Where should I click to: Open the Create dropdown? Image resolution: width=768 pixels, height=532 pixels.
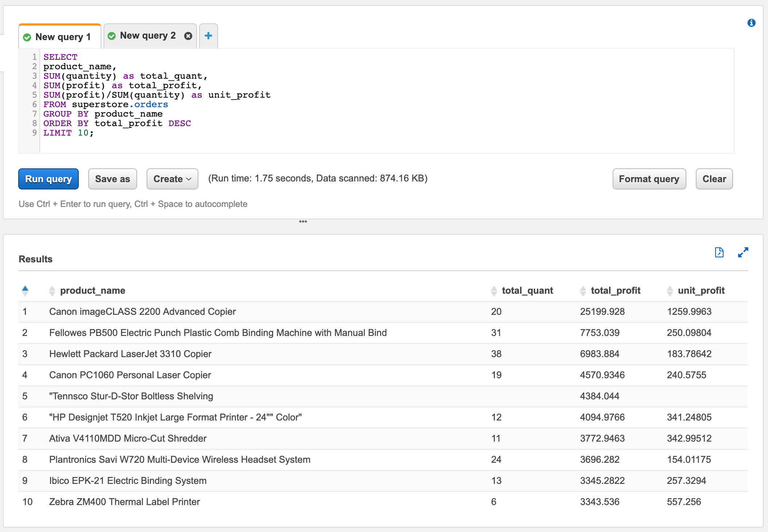(x=172, y=179)
